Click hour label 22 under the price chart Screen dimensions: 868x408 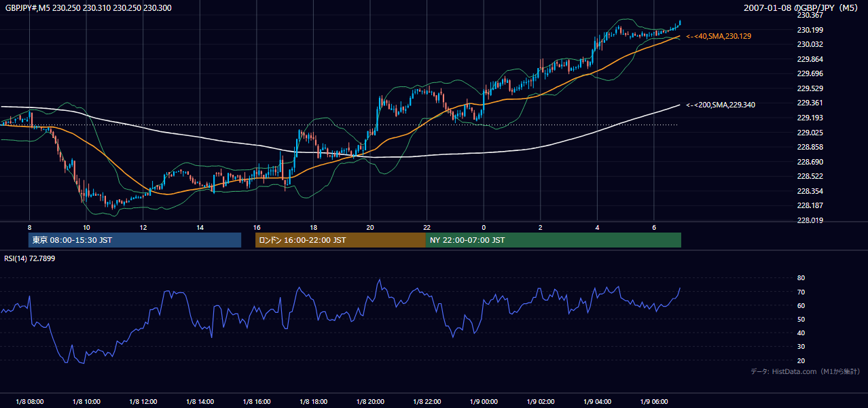pos(427,227)
